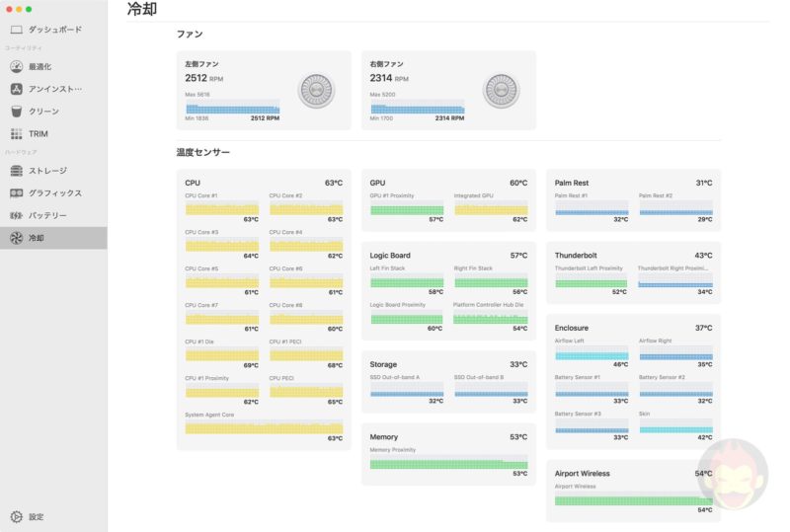The width and height of the screenshot is (790, 532).
Task: Click the Platform Controller Hub Die graph
Action: pos(491,317)
